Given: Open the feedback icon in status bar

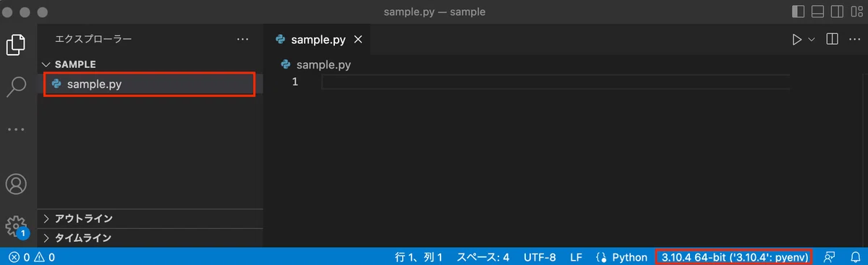Looking at the screenshot, I should click(830, 257).
